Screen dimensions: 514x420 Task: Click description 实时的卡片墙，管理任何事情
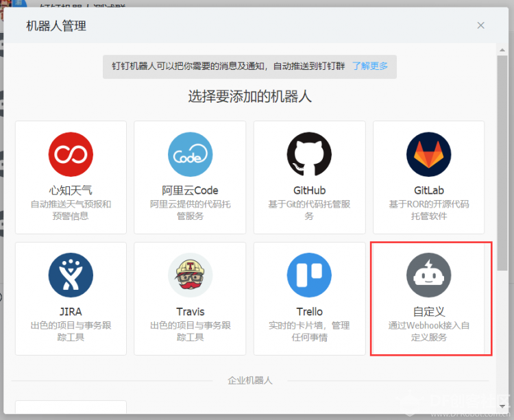[309, 331]
